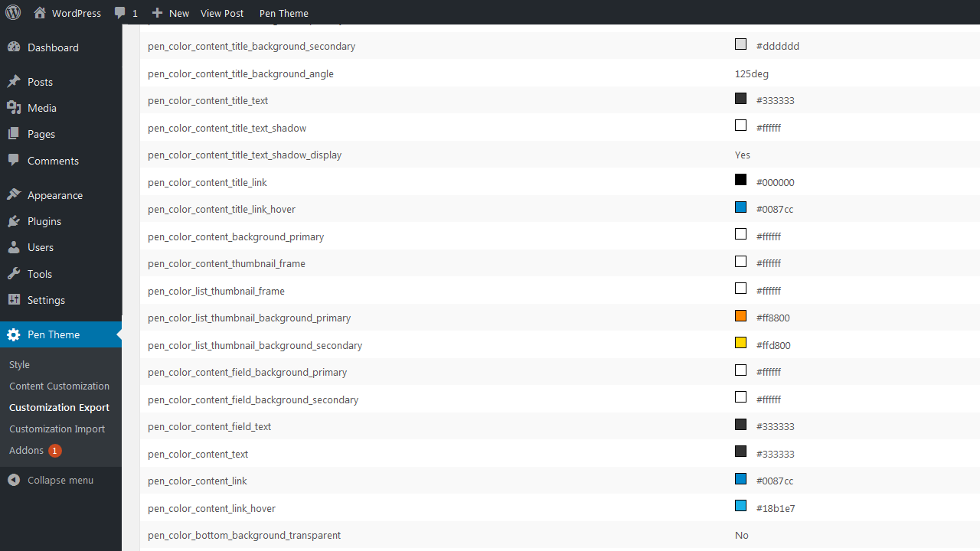This screenshot has height=551, width=980.
Task: Go to Dashboard menu item
Action: [x=53, y=47]
